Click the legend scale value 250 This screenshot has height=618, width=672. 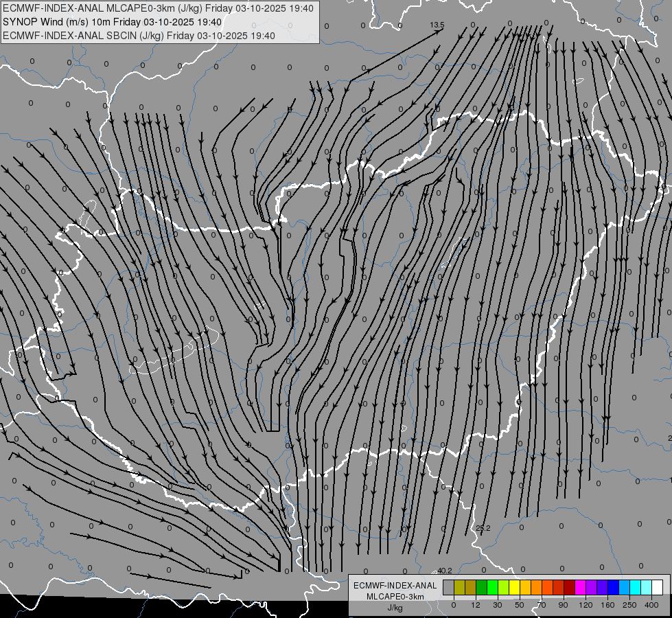pos(629,605)
